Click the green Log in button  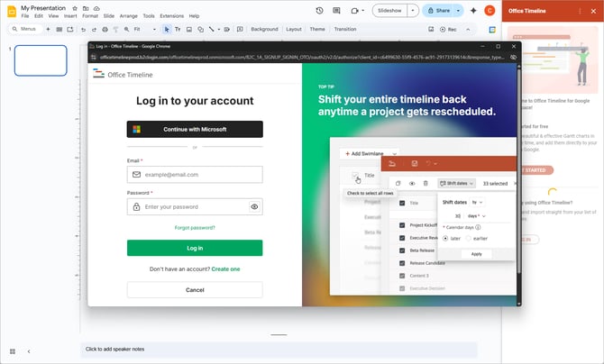click(x=195, y=248)
